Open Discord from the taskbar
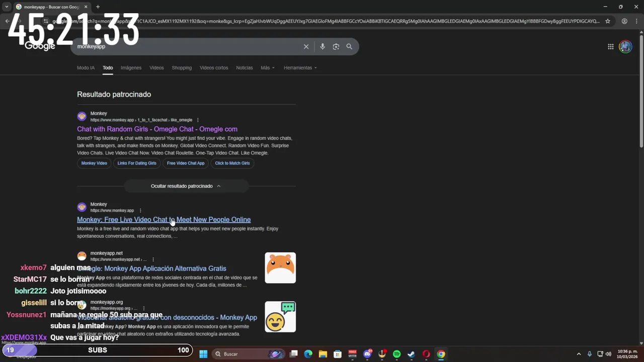 coord(367,354)
